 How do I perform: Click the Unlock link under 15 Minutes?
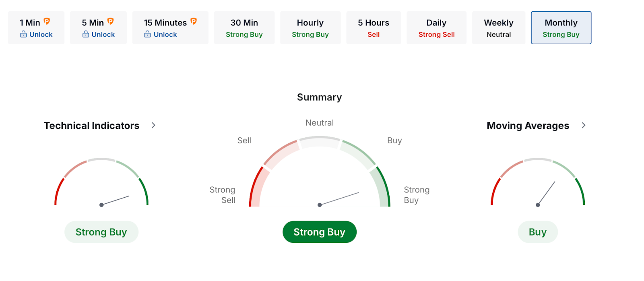[x=165, y=35]
